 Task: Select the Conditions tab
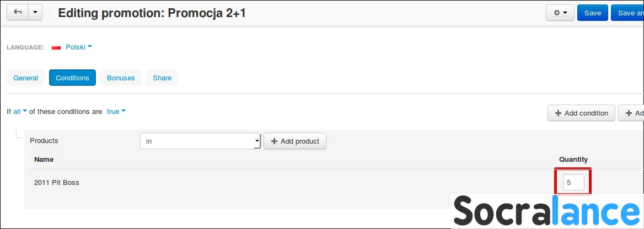point(72,78)
